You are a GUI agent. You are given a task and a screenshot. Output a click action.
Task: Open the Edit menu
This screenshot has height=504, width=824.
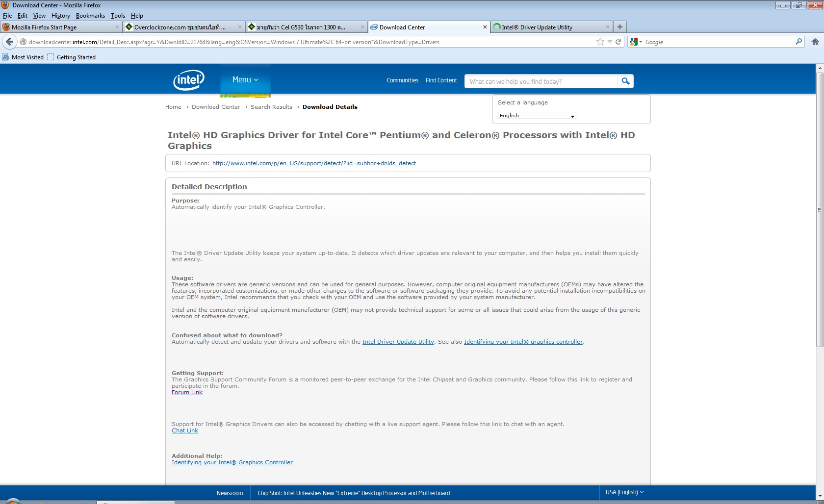pos(23,16)
